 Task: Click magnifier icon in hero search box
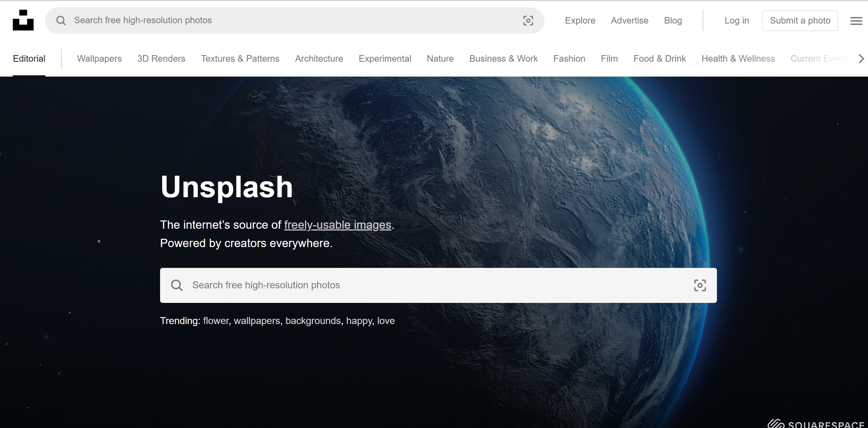click(177, 285)
